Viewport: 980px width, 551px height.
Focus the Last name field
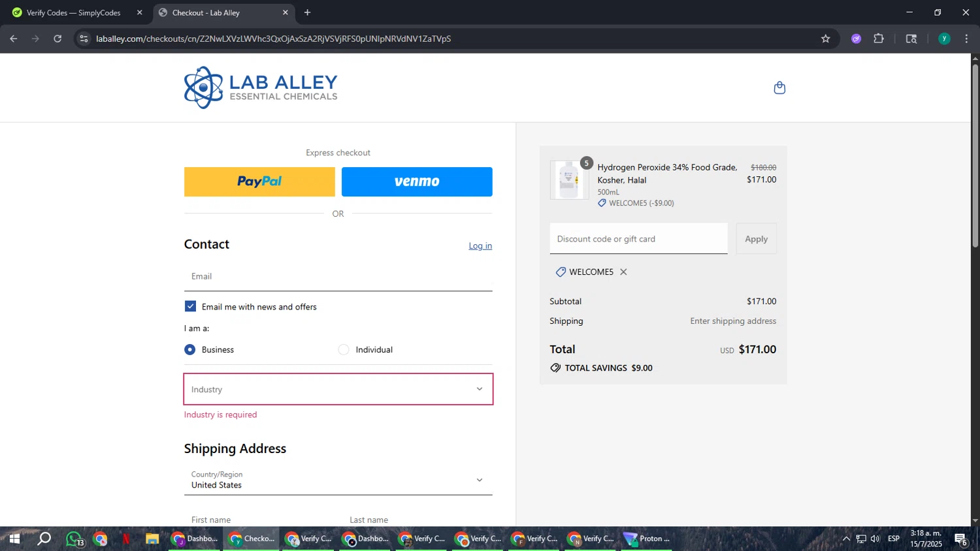[417, 520]
